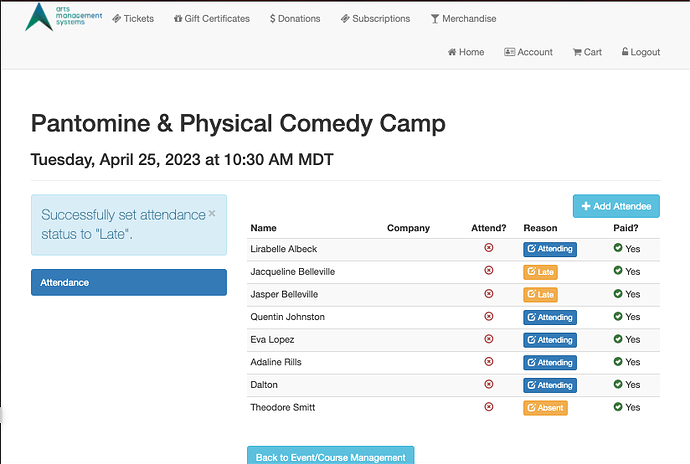Open Merchandise with cocktail glass icon

(x=463, y=18)
